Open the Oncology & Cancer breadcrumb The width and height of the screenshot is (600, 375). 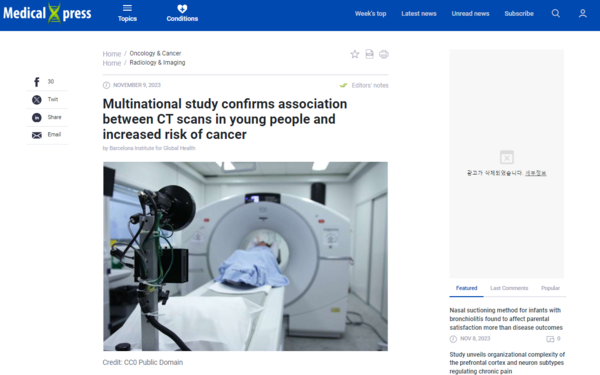tap(155, 53)
